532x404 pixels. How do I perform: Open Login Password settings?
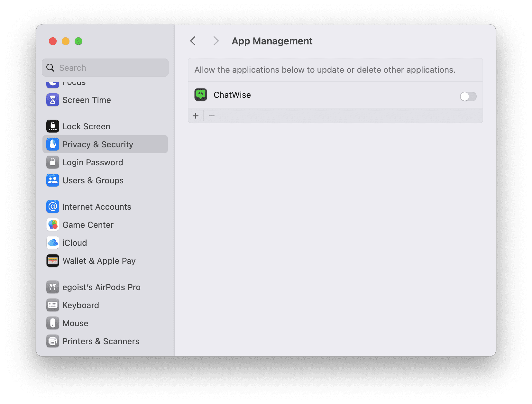tap(105, 162)
